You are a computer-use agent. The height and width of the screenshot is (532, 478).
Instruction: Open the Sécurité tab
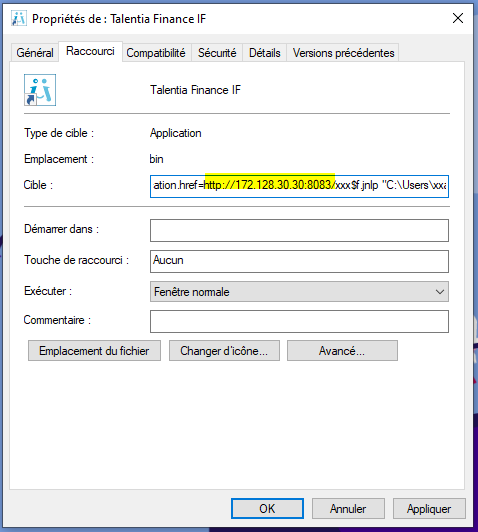217,53
